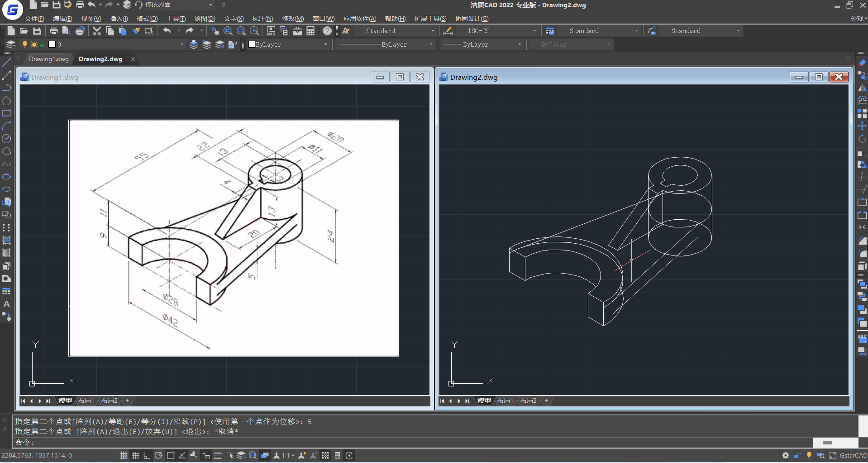
Task: Select the Multiline Text tool
Action: pos(6,304)
